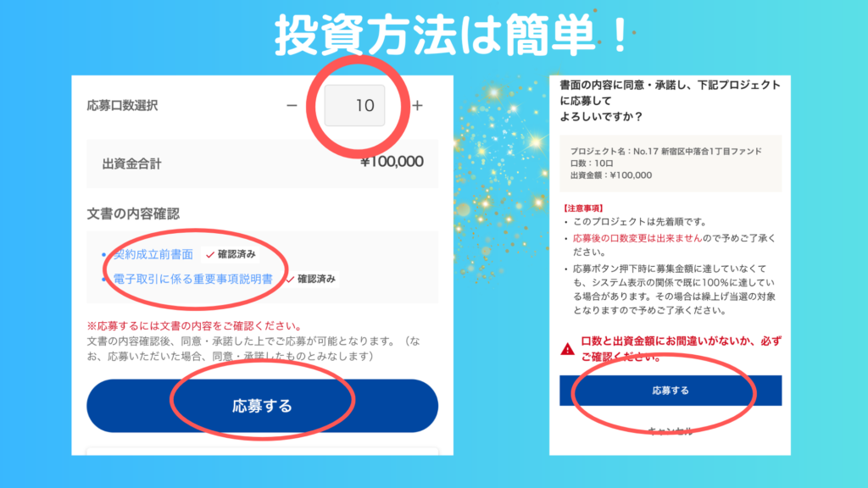Click the red ※応募するには文書の内容 notice
This screenshot has height=488, width=868.
click(x=194, y=326)
